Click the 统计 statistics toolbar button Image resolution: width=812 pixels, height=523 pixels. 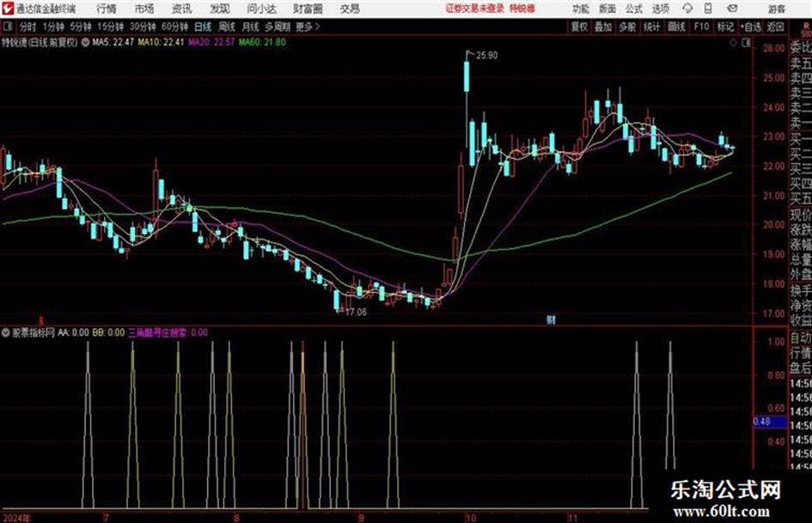pos(652,27)
